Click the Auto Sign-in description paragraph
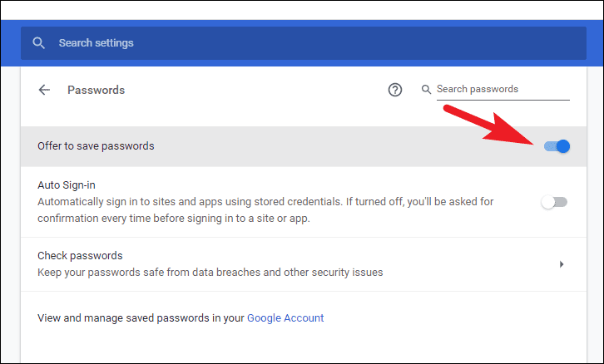Image resolution: width=604 pixels, height=364 pixels. tap(266, 209)
